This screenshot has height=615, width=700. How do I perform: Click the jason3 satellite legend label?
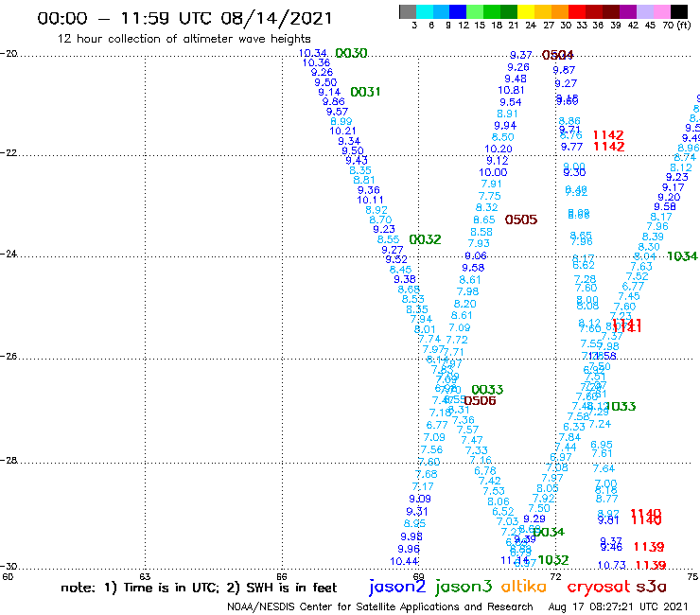point(464,587)
